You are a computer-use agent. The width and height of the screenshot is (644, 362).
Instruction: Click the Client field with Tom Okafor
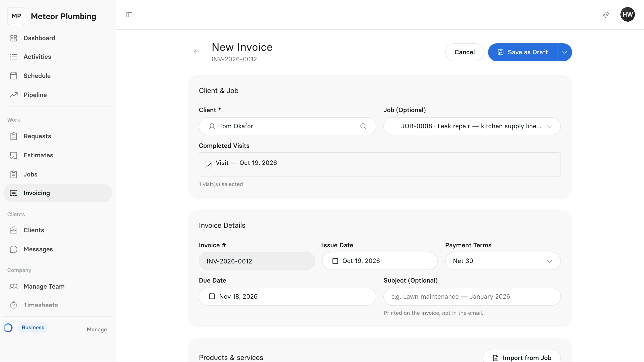click(x=288, y=126)
